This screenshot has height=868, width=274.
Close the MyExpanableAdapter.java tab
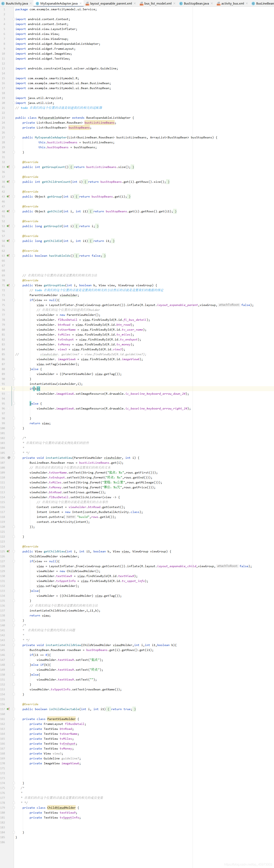[81, 3]
